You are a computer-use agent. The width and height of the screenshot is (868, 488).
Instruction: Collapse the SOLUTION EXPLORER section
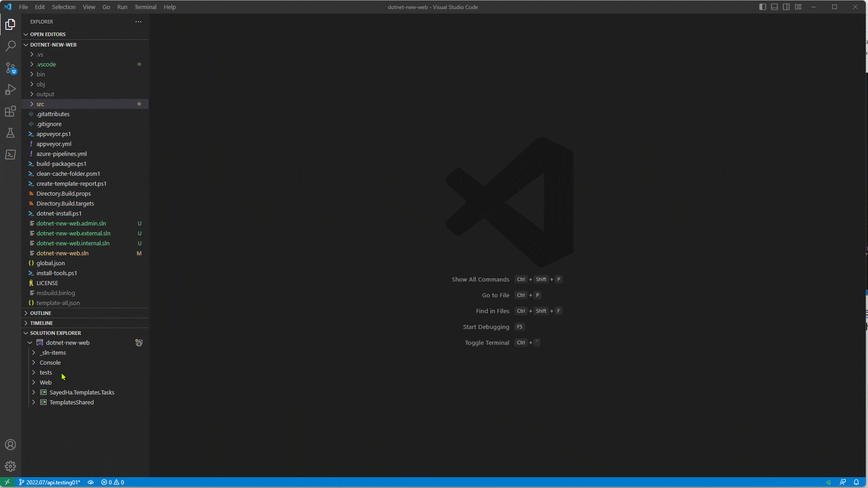(x=55, y=333)
